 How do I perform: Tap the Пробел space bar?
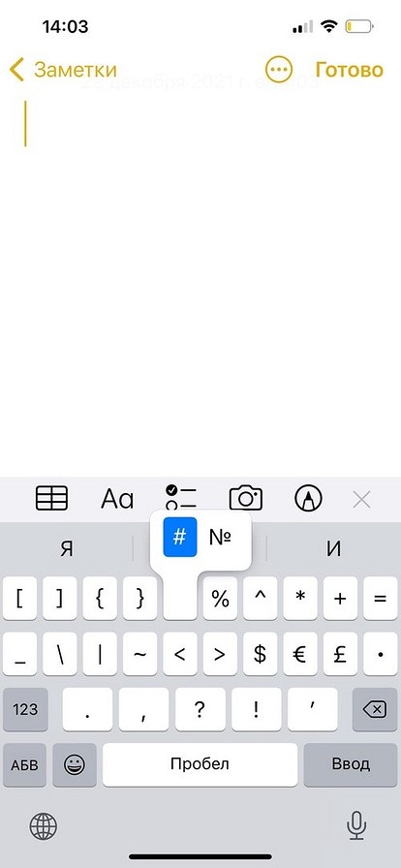coord(200,764)
